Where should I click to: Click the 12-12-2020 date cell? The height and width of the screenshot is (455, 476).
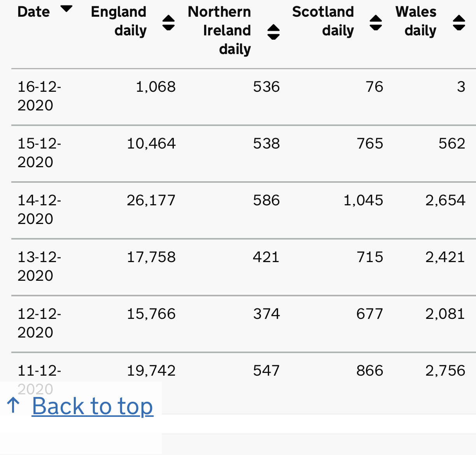[39, 323]
